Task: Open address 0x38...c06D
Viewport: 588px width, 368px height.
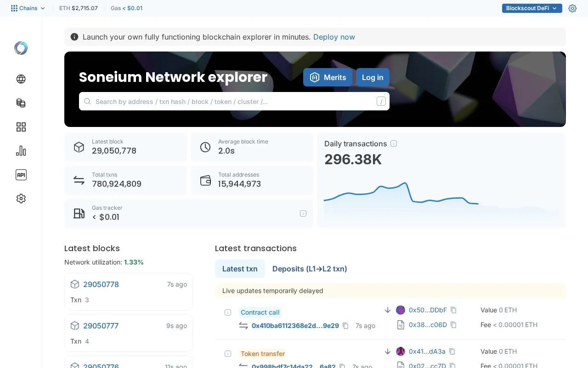Action: click(x=428, y=325)
